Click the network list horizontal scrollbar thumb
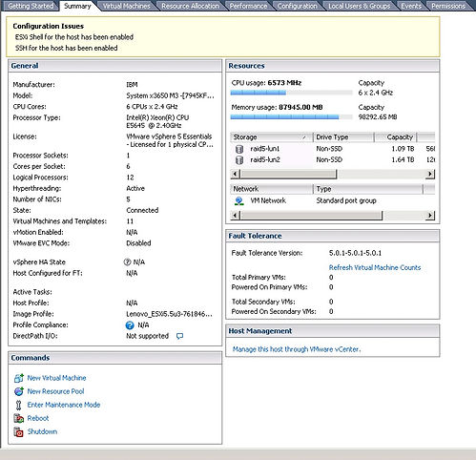The height and width of the screenshot is (460, 476). 311,216
